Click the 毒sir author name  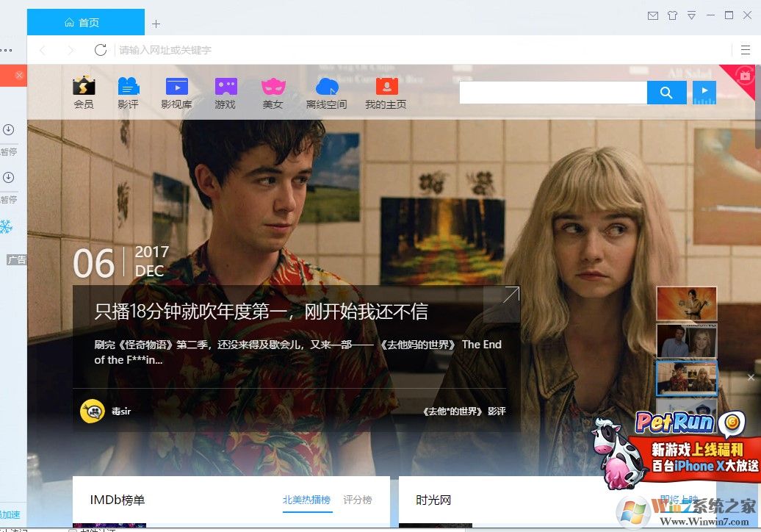(121, 411)
